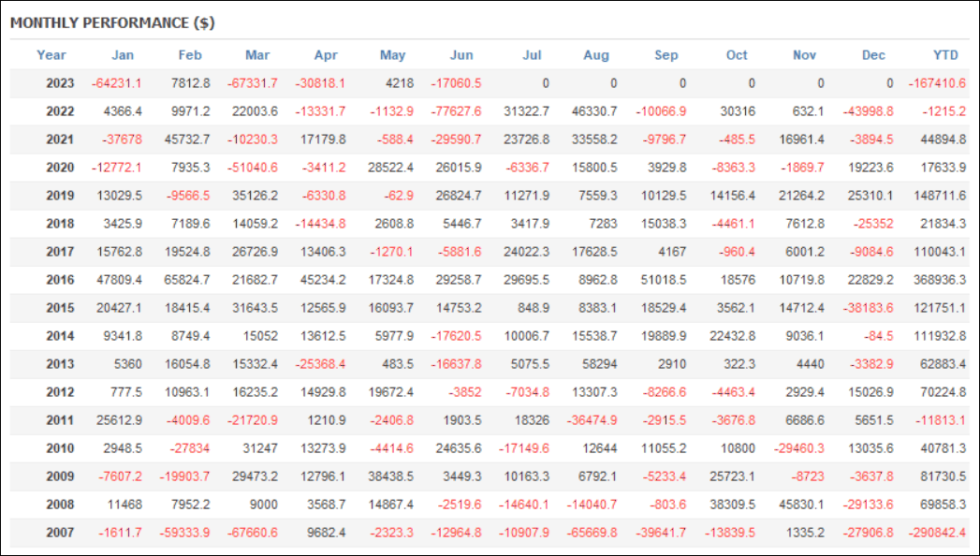The height and width of the screenshot is (556, 980).
Task: Click the Monthly Performance ($) heading
Action: click(112, 23)
